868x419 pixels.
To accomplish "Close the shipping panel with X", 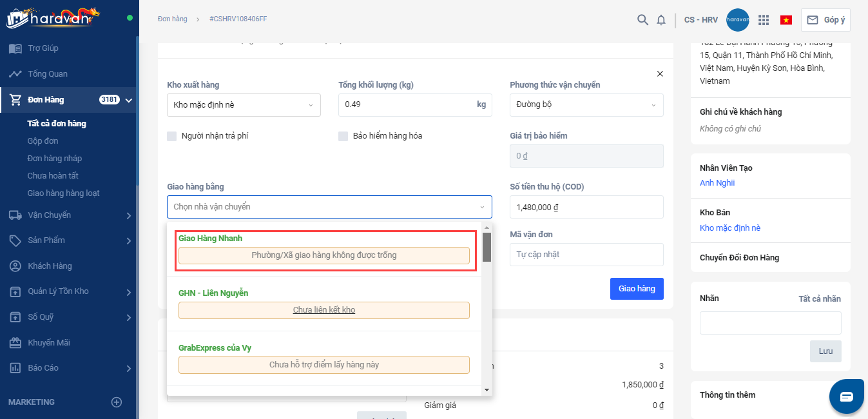I will coord(660,74).
